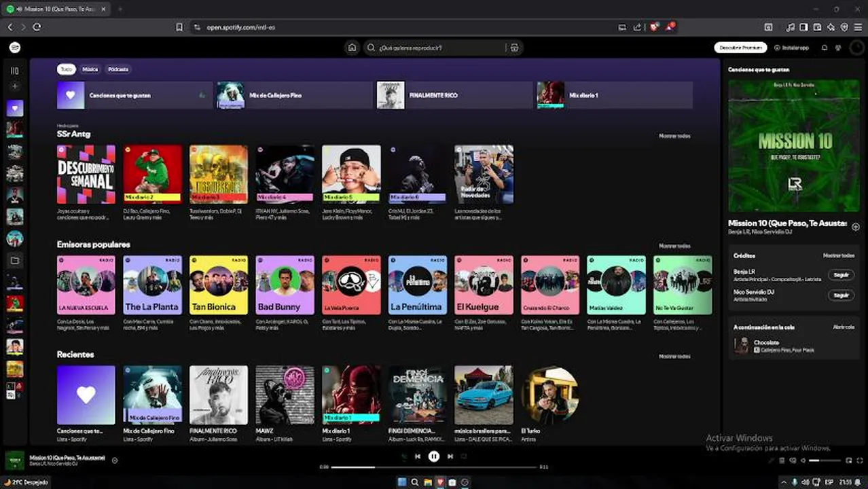
Task: Toggle shuffle in the player bar
Action: [403, 456]
